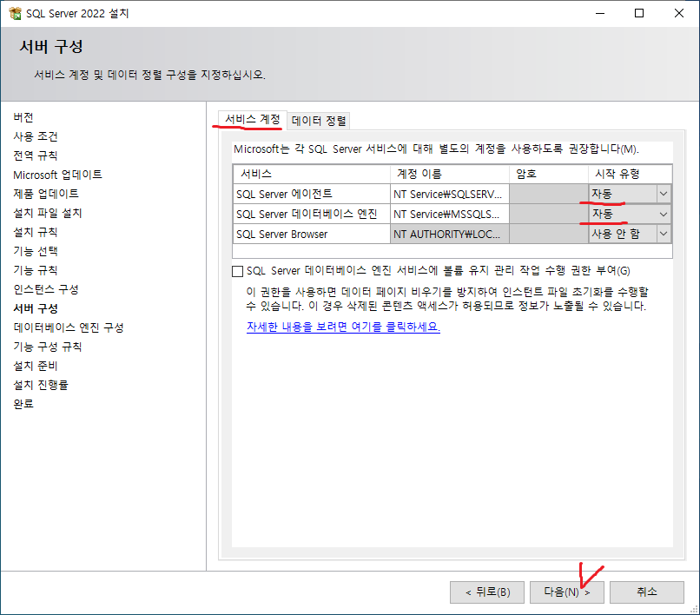Select the SQL Server 데이터베이스 엔진 account name cell

coord(450,214)
